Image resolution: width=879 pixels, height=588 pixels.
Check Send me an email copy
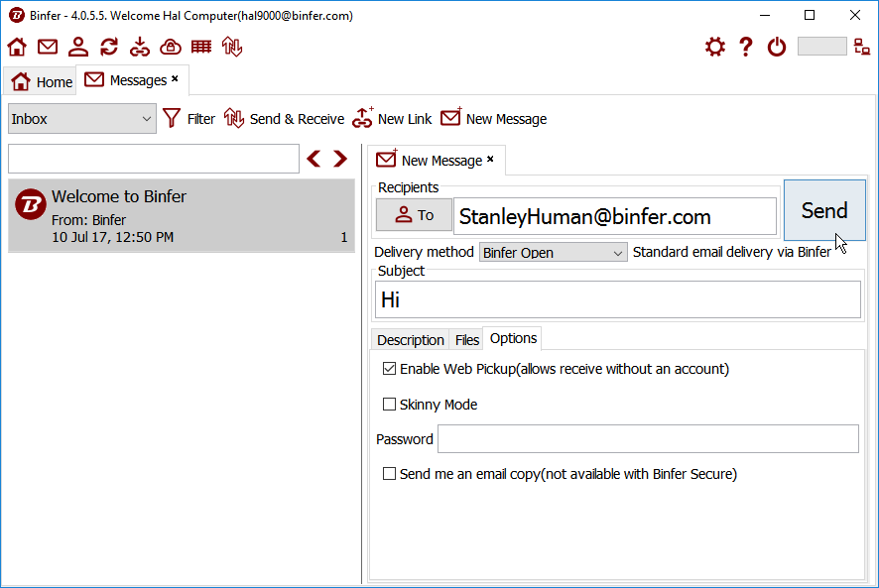pos(389,474)
